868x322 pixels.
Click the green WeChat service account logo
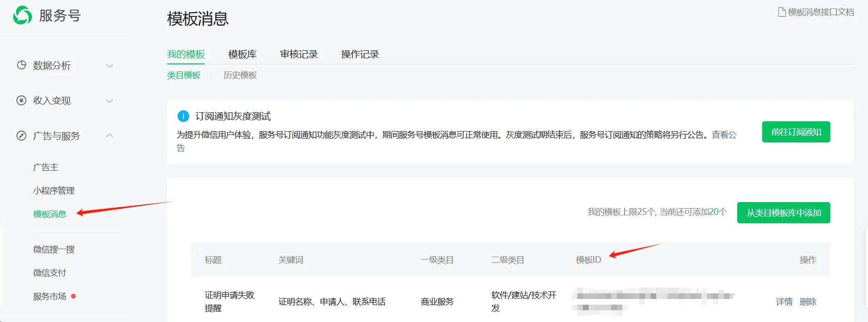click(23, 15)
